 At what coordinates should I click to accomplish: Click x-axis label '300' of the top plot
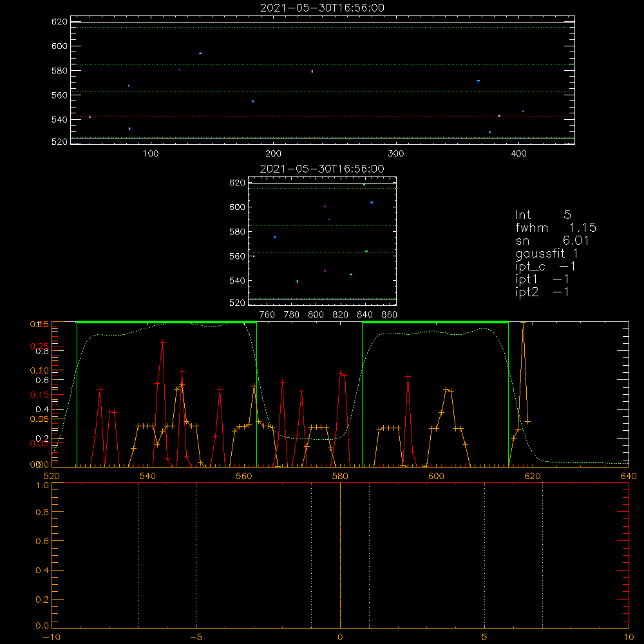point(396,154)
